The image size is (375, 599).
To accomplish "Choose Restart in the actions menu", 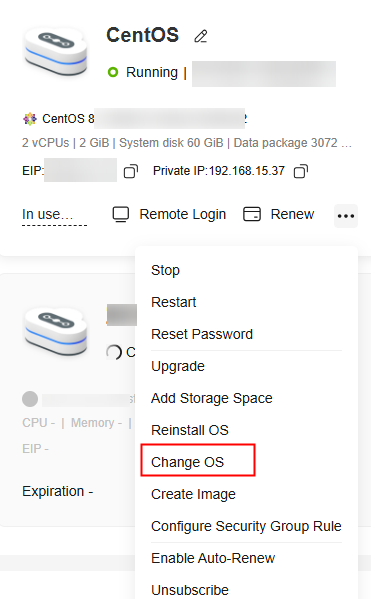I will 173,302.
